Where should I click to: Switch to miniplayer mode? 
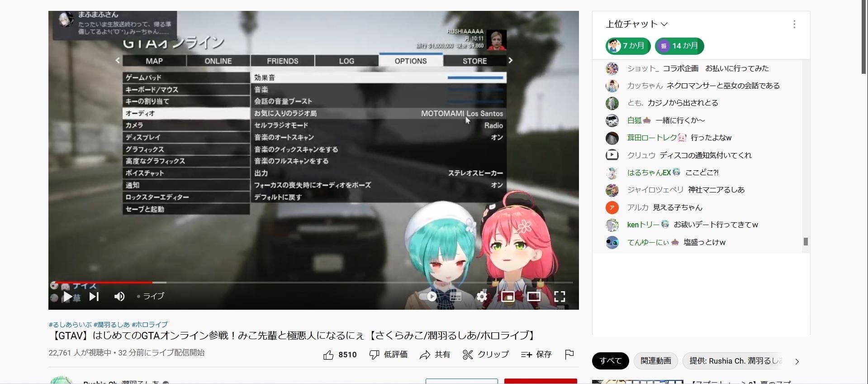(508, 297)
